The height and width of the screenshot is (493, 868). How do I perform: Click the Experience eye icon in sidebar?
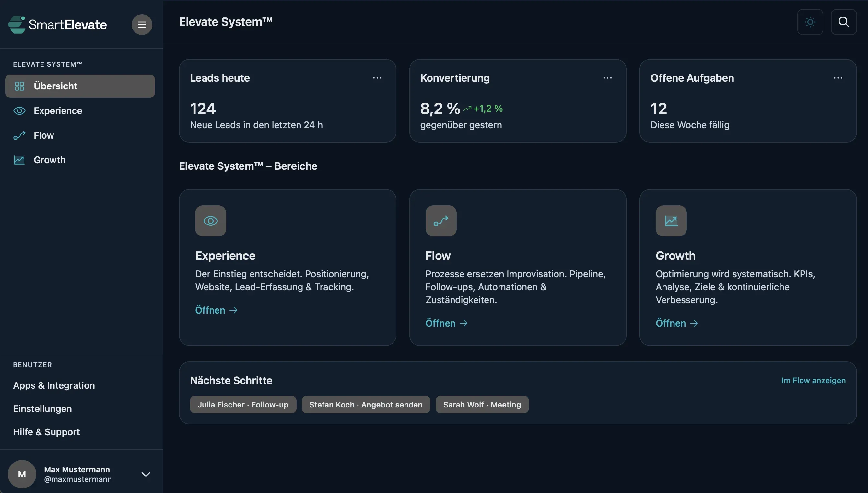click(x=19, y=111)
